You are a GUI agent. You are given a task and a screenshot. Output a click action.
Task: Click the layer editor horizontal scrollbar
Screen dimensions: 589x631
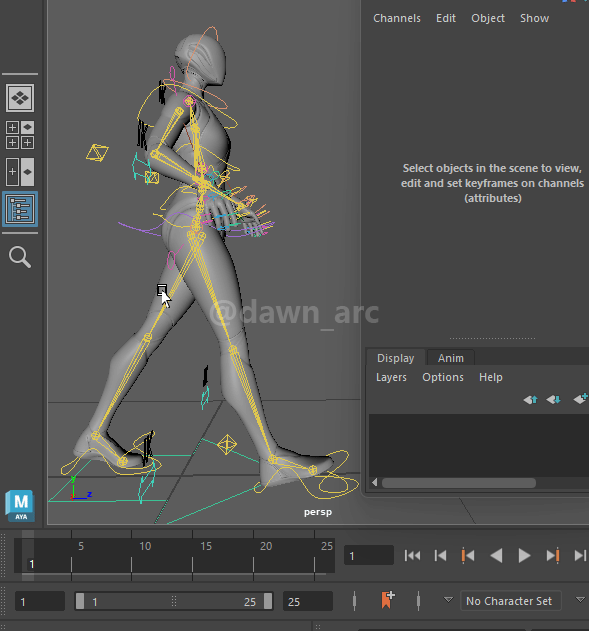tap(459, 483)
